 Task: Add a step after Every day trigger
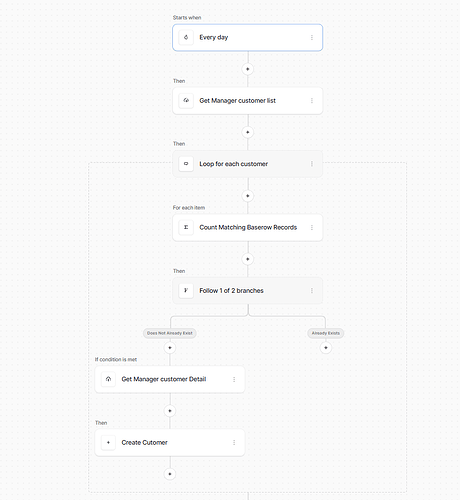coord(247,69)
